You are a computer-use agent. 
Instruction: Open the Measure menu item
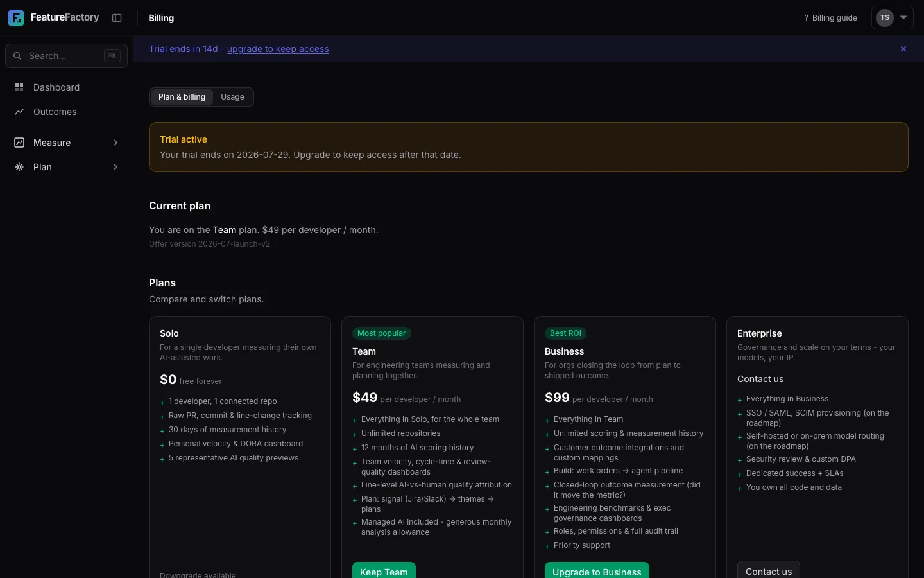[66, 143]
